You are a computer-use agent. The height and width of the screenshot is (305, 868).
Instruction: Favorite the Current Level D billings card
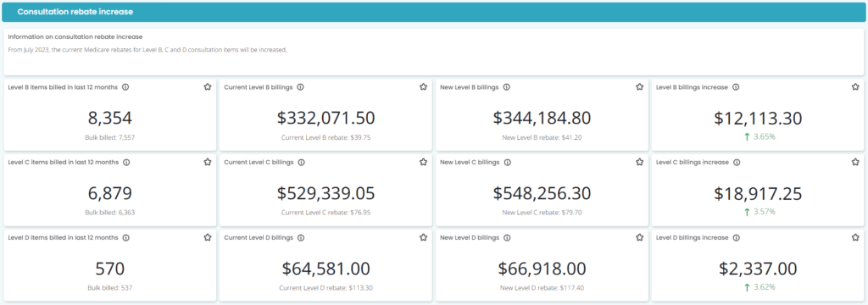point(424,237)
